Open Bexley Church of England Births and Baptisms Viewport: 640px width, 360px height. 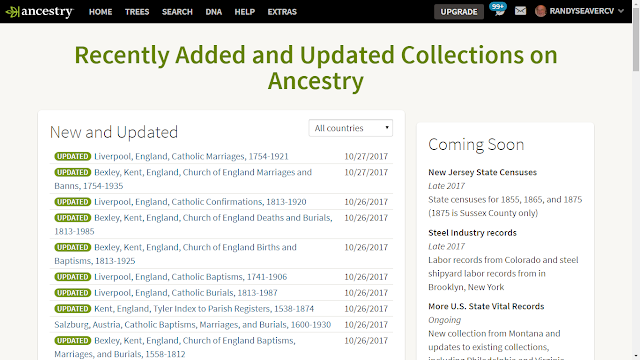pyautogui.click(x=176, y=254)
